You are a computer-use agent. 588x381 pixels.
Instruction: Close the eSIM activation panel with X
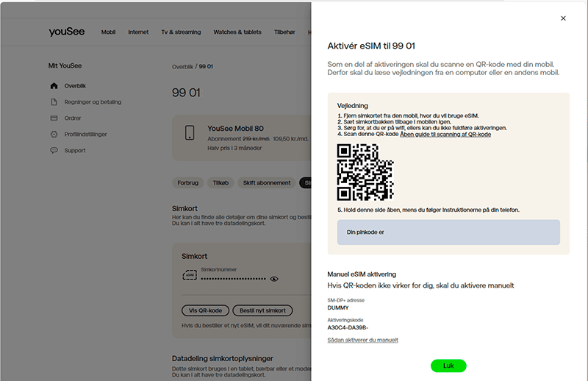click(x=563, y=18)
